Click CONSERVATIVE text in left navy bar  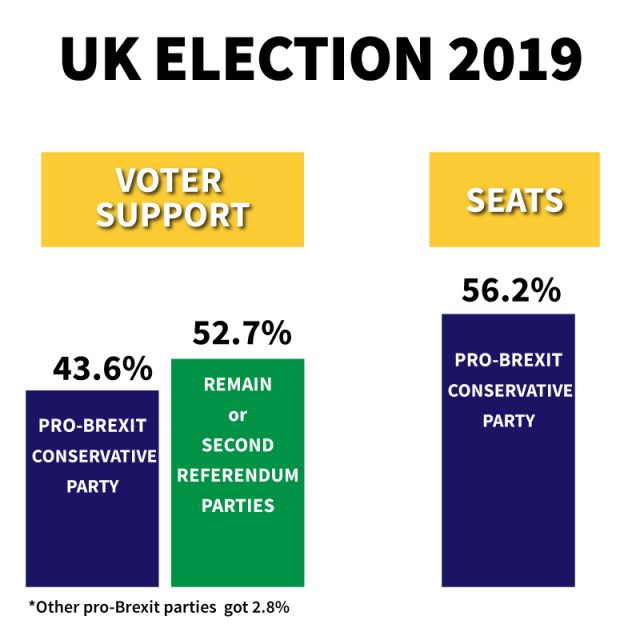94,456
